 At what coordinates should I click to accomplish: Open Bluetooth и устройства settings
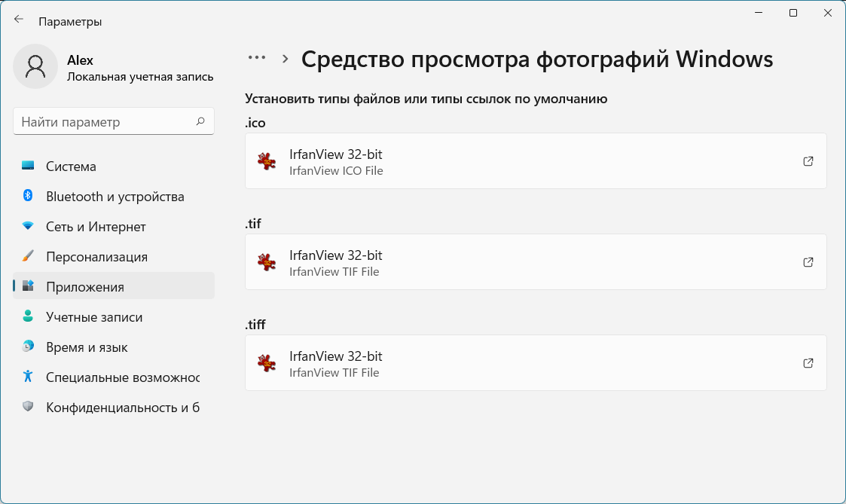pos(114,197)
